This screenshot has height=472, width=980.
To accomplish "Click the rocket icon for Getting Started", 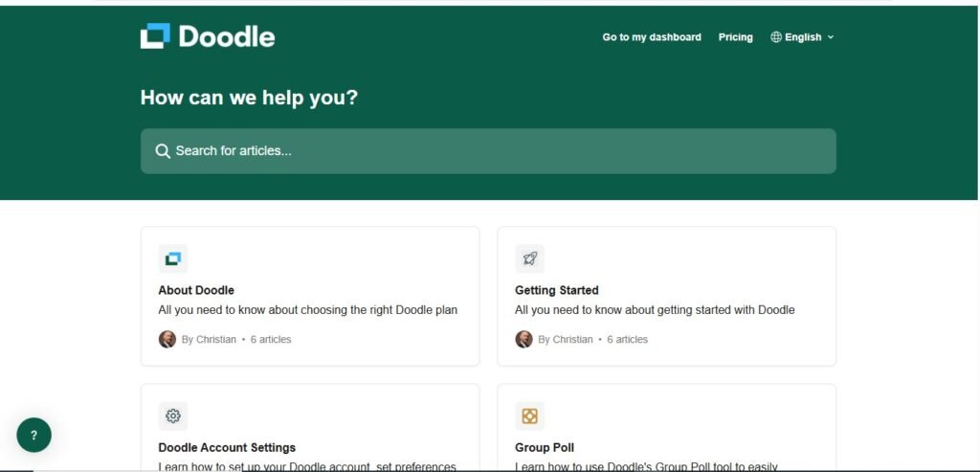I will (x=529, y=258).
